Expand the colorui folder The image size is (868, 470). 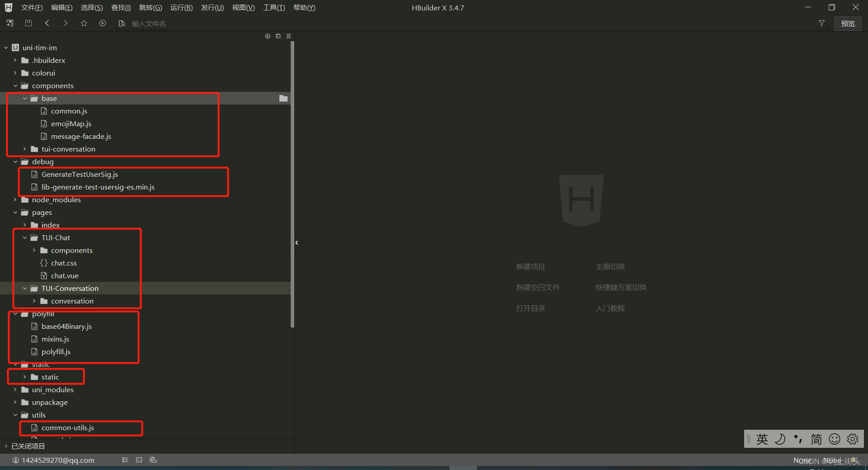15,73
